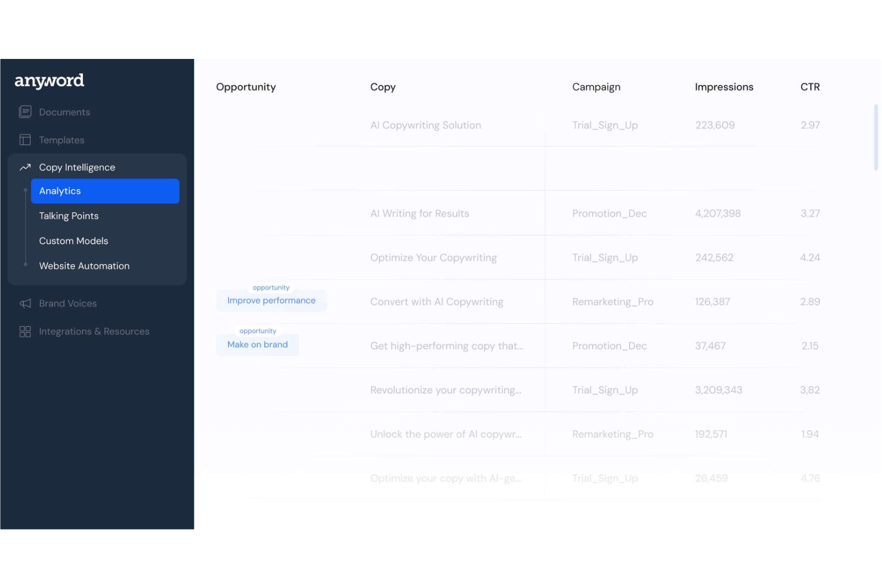Select the AI Writing for Results row
Viewport: 882px width, 588px height.
420,213
